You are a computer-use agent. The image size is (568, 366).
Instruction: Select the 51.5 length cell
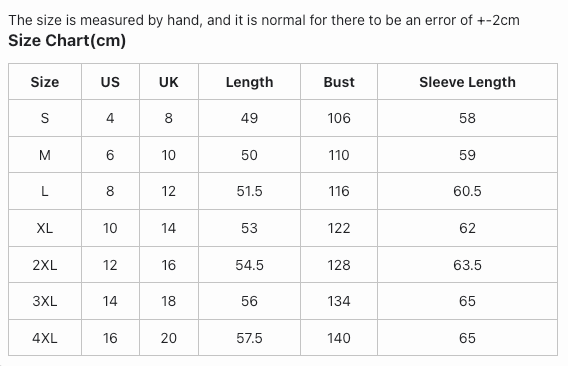[250, 191]
